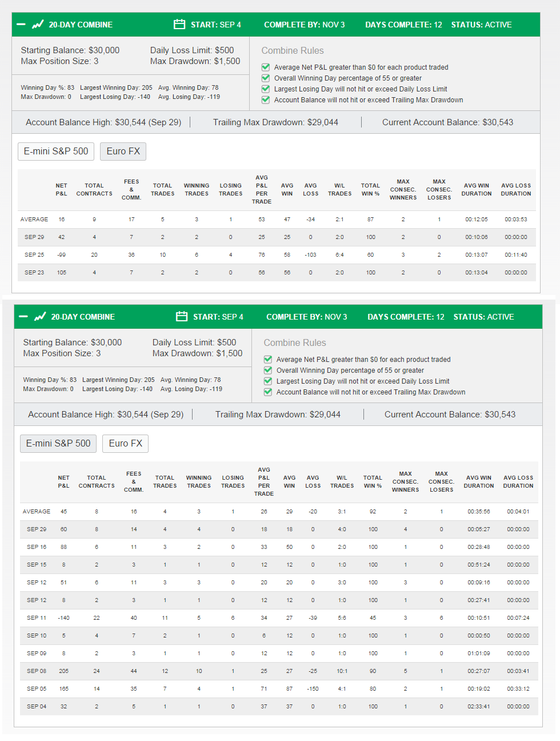560x741 pixels.
Task: Select the E-mini S&P 500 tab in the lower panel
Action: tap(58, 444)
